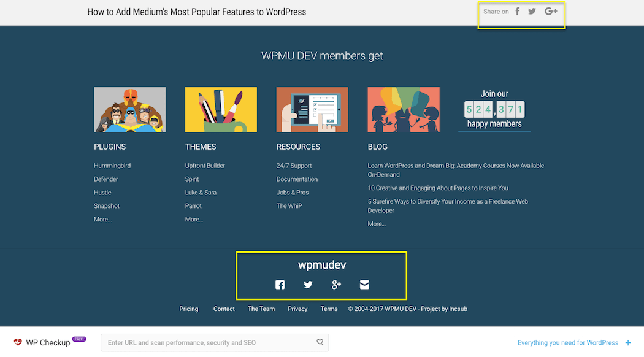Open the Jobs & Pros link
Screen dimensions: 644x357
tap(293, 192)
